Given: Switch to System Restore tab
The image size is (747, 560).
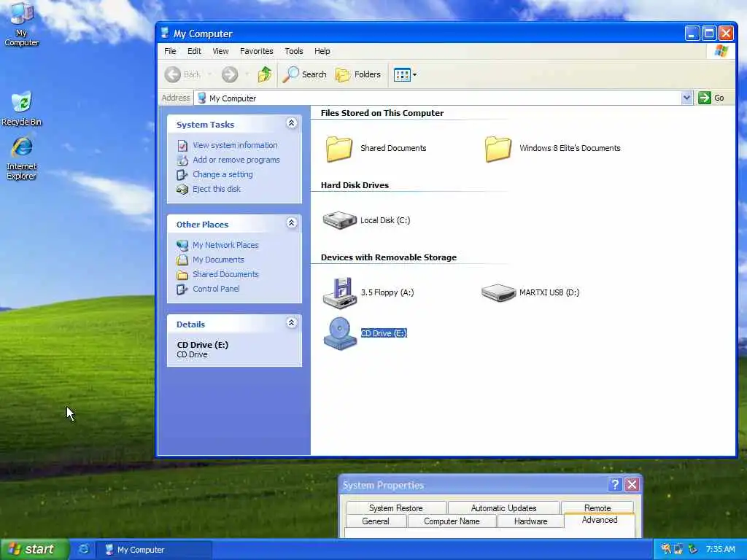Looking at the screenshot, I should [395, 507].
